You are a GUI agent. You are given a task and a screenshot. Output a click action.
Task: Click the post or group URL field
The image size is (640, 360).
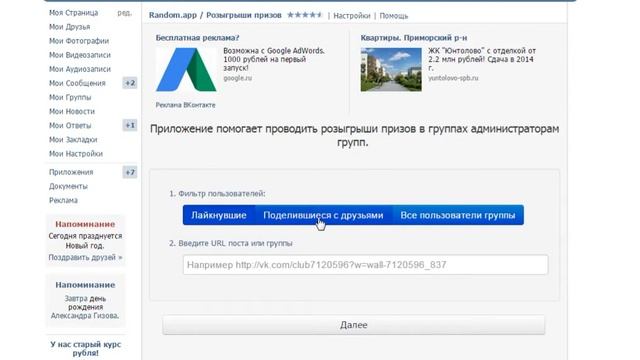click(x=365, y=265)
